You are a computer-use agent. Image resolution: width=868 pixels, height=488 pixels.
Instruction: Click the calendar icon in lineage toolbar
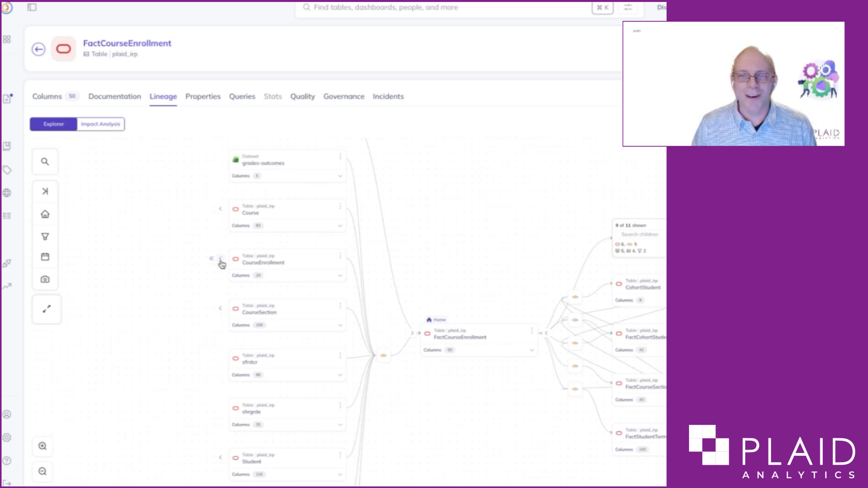coord(45,257)
